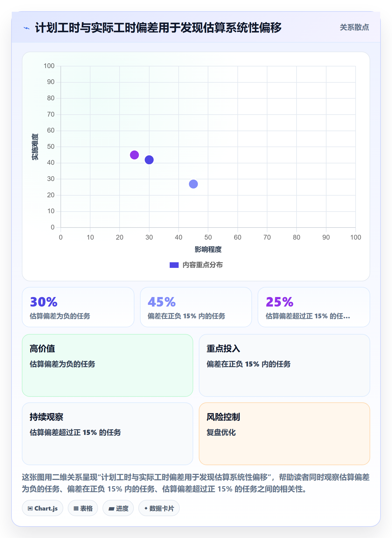Select the 风险控制 quadrant card
Screen dimensions: 392x538
click(x=284, y=434)
